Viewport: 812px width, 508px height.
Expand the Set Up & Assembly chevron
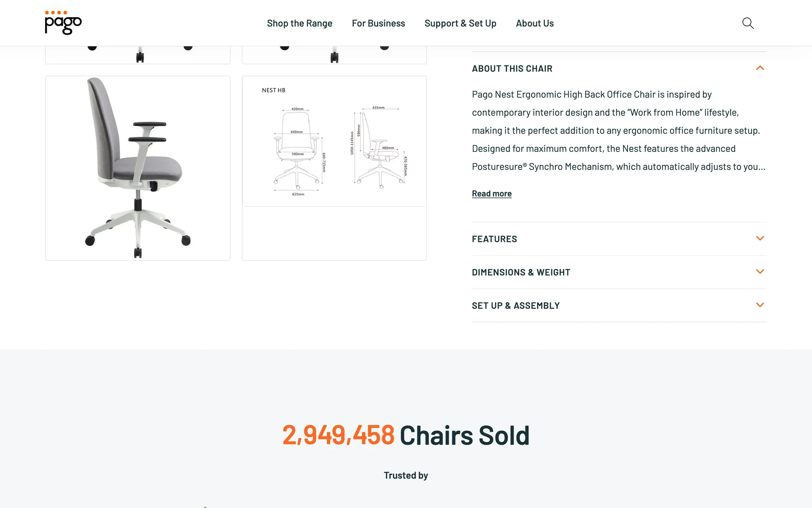pos(760,305)
